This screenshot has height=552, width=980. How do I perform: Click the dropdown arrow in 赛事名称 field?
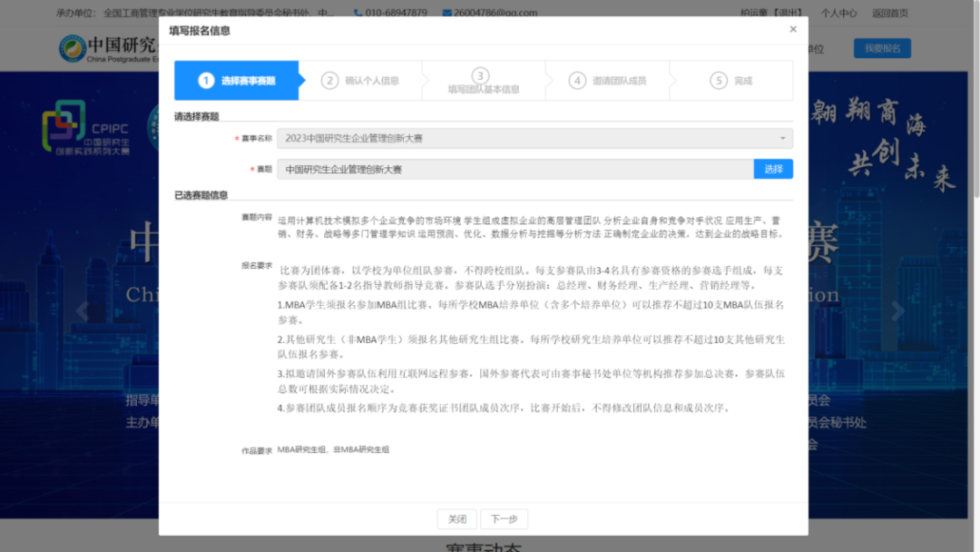(782, 138)
